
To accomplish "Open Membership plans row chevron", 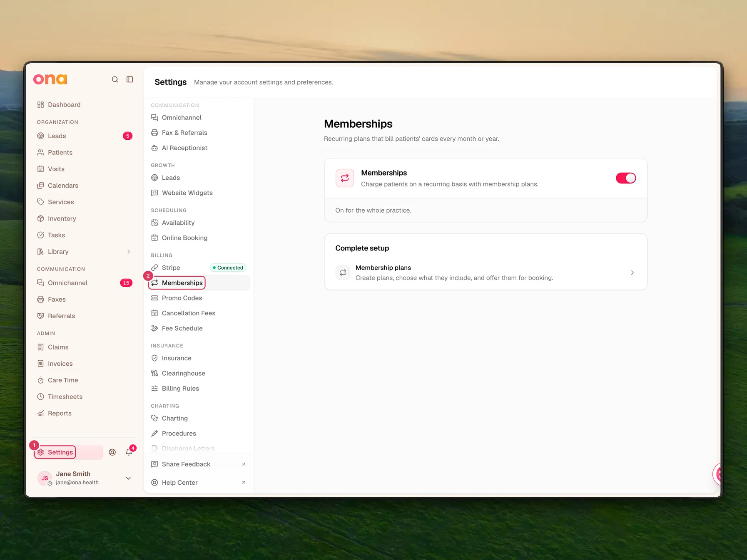I will 632,273.
